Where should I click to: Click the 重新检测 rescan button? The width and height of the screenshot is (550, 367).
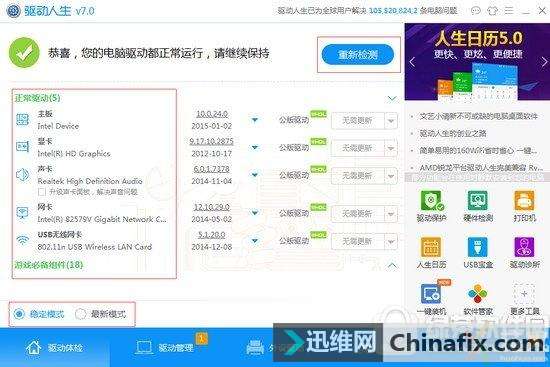(x=358, y=54)
